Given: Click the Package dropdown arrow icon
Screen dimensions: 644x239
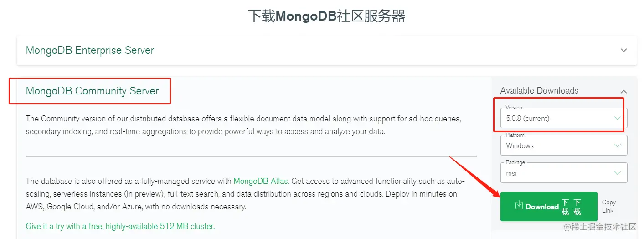Looking at the screenshot, I should click(618, 173).
